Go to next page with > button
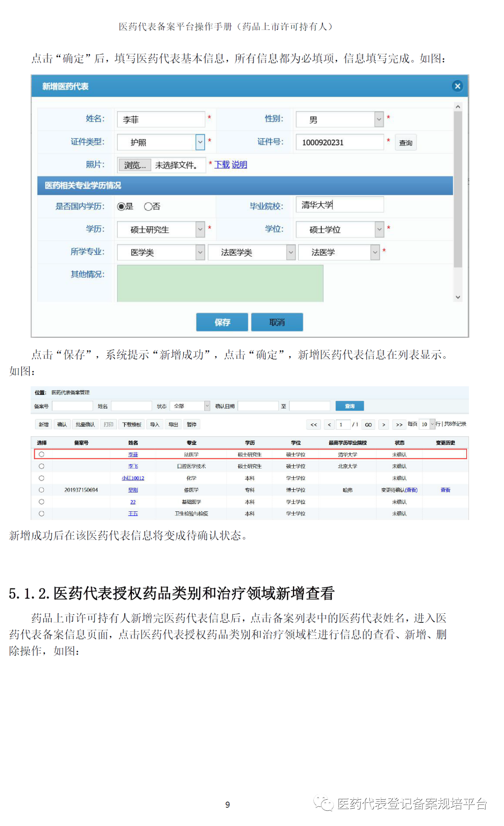The width and height of the screenshot is (504, 826). (384, 424)
